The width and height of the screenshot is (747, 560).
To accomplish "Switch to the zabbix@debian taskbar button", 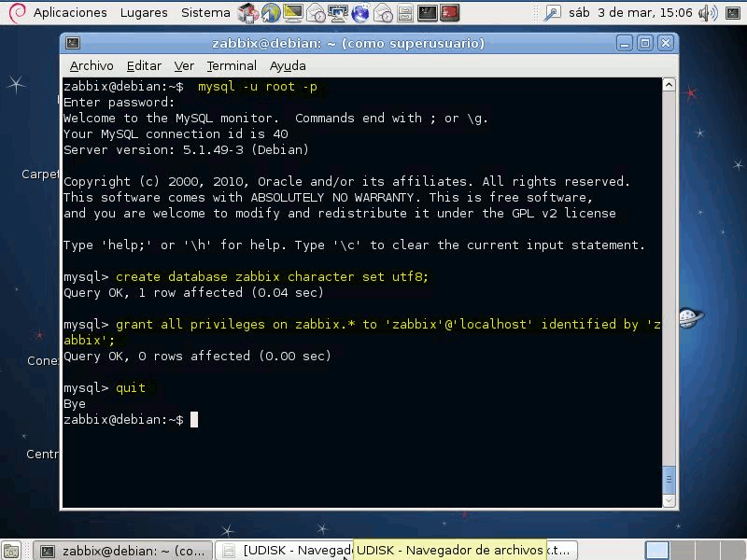I will [122, 551].
